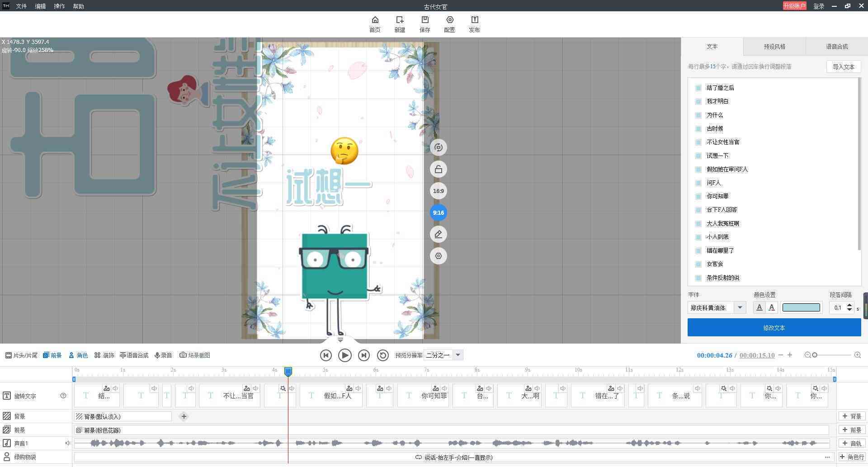Open 语音合成 in bottom toolbar

coord(134,355)
